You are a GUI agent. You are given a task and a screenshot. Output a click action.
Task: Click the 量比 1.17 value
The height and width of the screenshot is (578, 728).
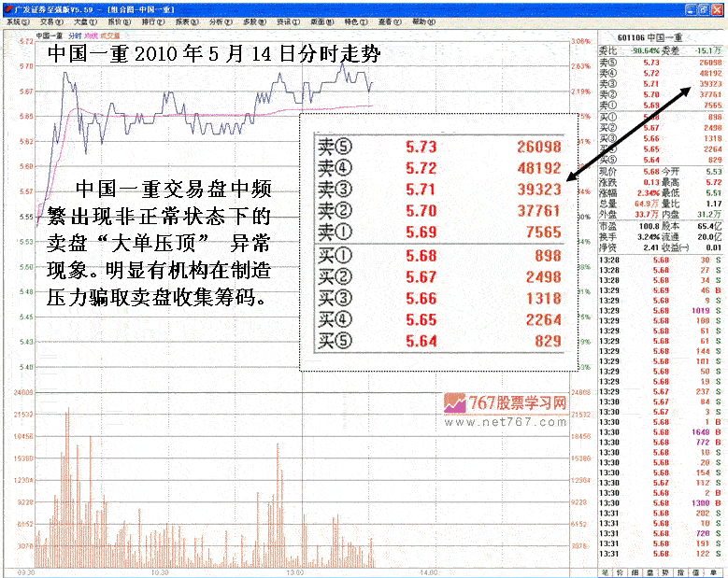[x=714, y=204]
